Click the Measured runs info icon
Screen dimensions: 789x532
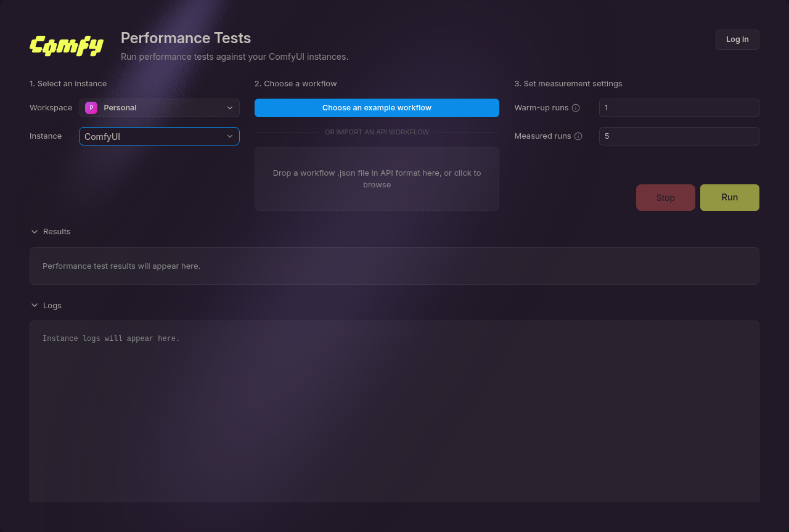click(x=578, y=136)
